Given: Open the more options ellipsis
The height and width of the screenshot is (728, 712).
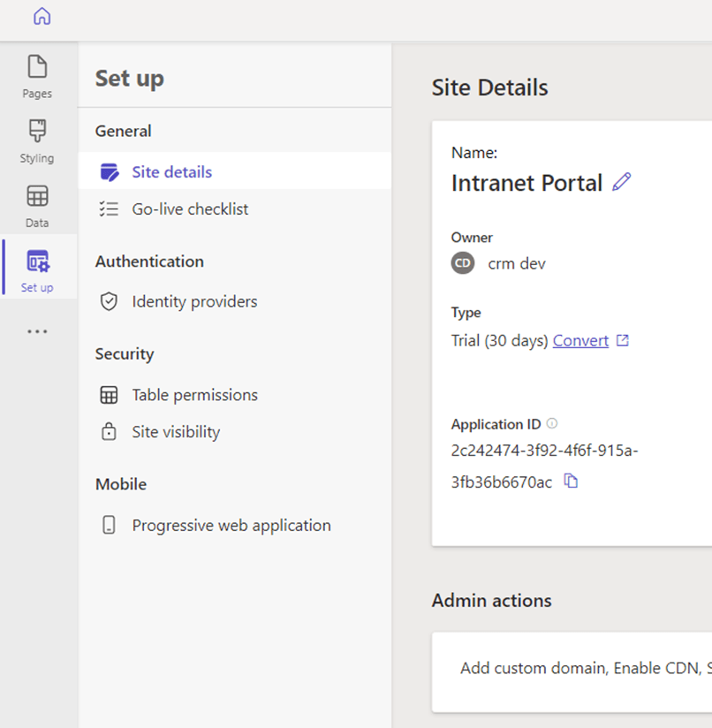Looking at the screenshot, I should click(37, 331).
